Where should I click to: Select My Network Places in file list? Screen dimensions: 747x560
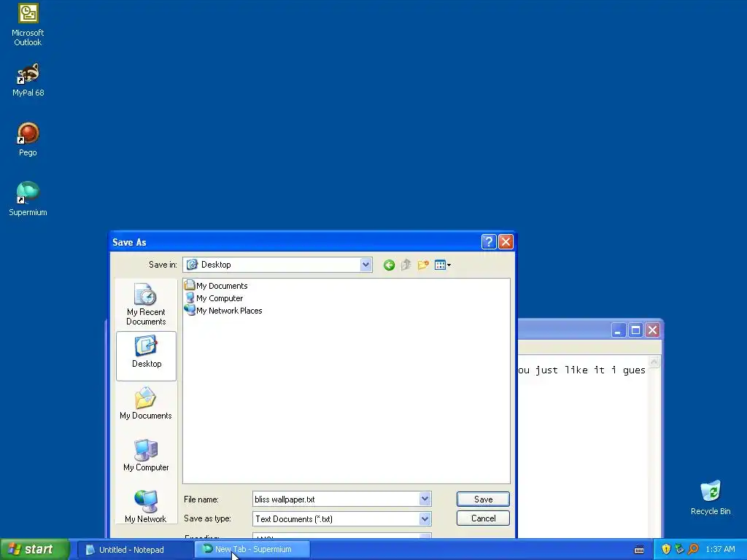(x=223, y=311)
